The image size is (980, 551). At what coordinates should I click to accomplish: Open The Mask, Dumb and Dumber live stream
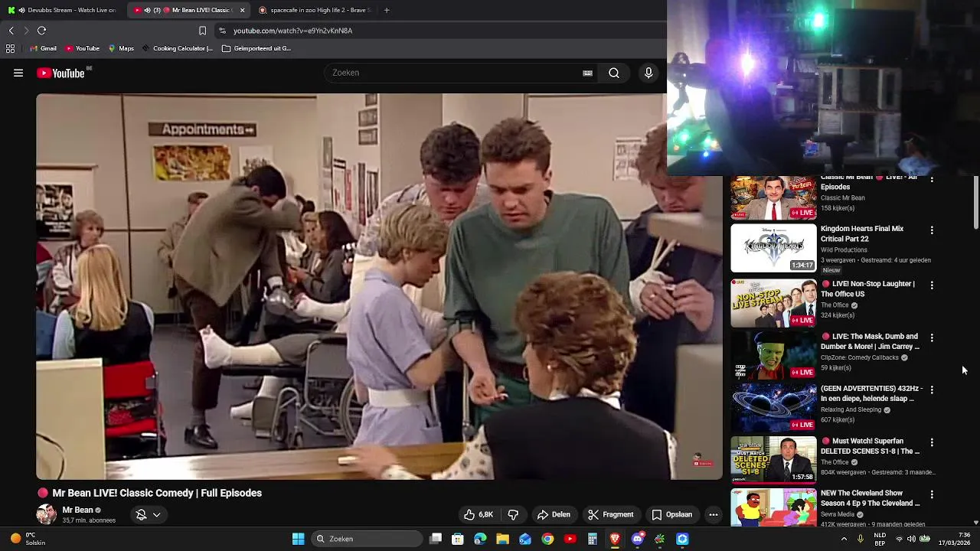(x=870, y=341)
